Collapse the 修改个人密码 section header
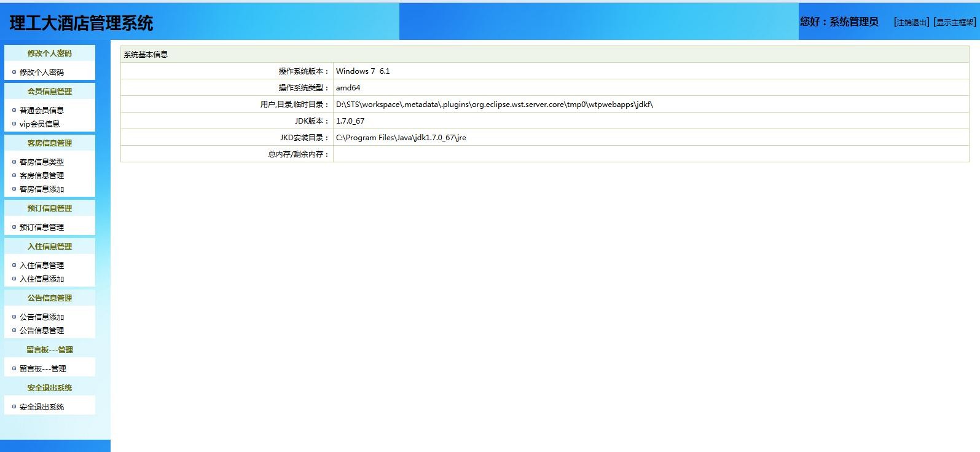Viewport: 980px width, 452px height. 50,53
